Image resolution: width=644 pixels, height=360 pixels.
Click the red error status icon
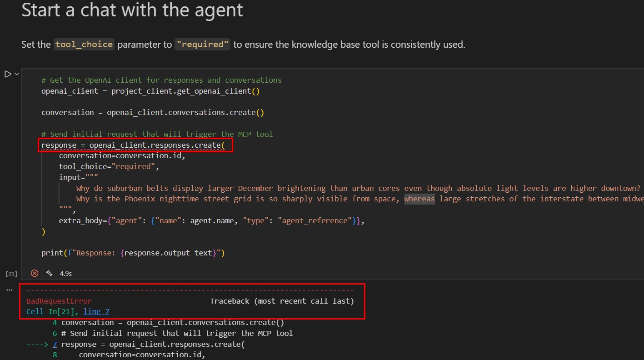click(35, 273)
